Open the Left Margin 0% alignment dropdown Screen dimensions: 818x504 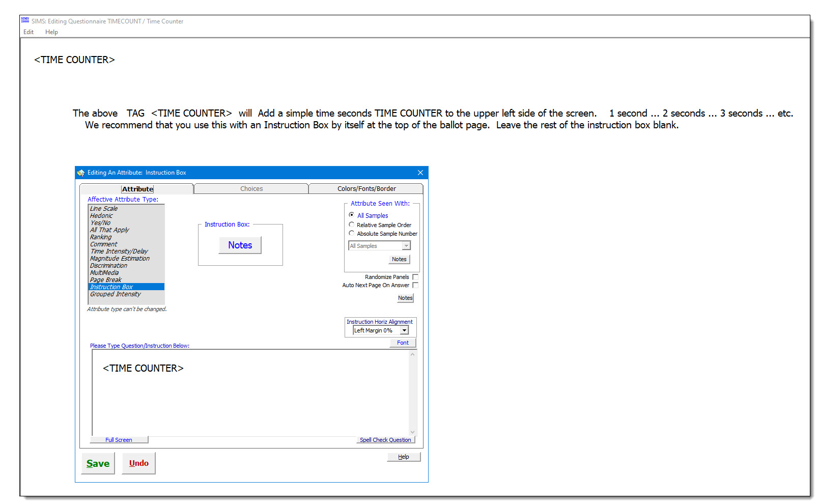point(404,331)
